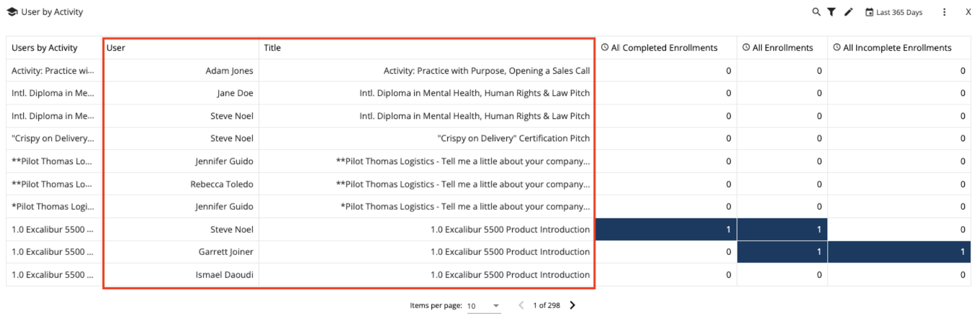Click clock icon on All Enrollments header
Screen dimensions: 980x315
click(x=746, y=47)
